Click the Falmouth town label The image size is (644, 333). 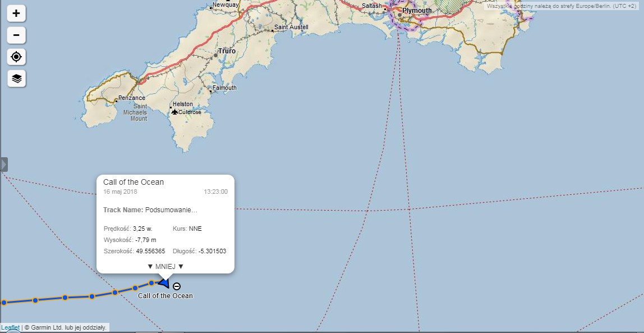click(224, 88)
